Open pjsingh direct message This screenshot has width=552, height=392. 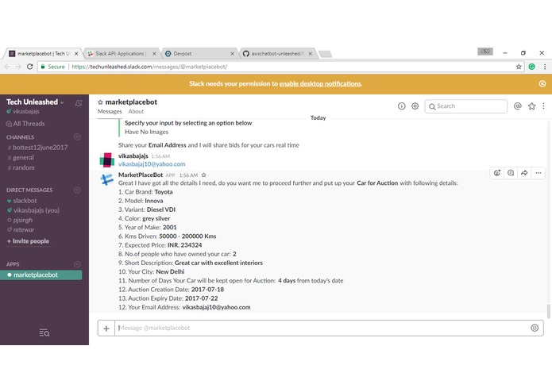click(x=20, y=220)
